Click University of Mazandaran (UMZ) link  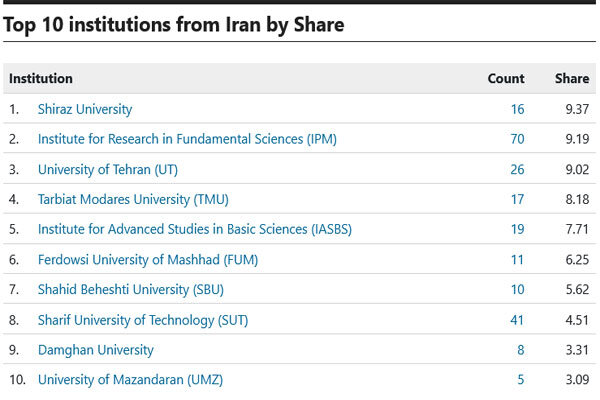(130, 380)
